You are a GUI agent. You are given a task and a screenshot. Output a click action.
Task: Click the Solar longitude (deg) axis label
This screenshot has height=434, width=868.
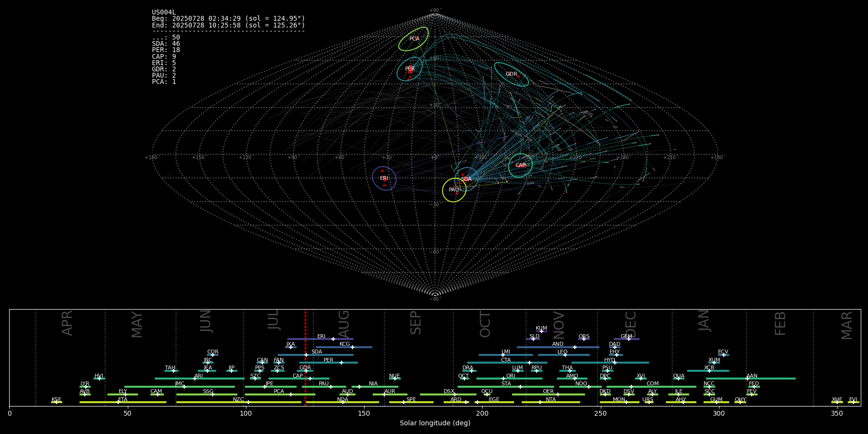(435, 423)
